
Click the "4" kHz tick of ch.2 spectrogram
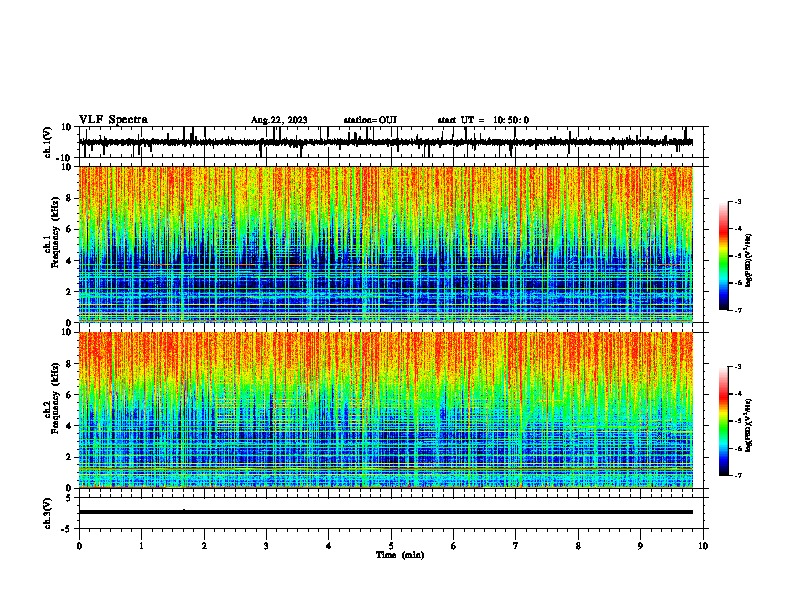point(69,426)
